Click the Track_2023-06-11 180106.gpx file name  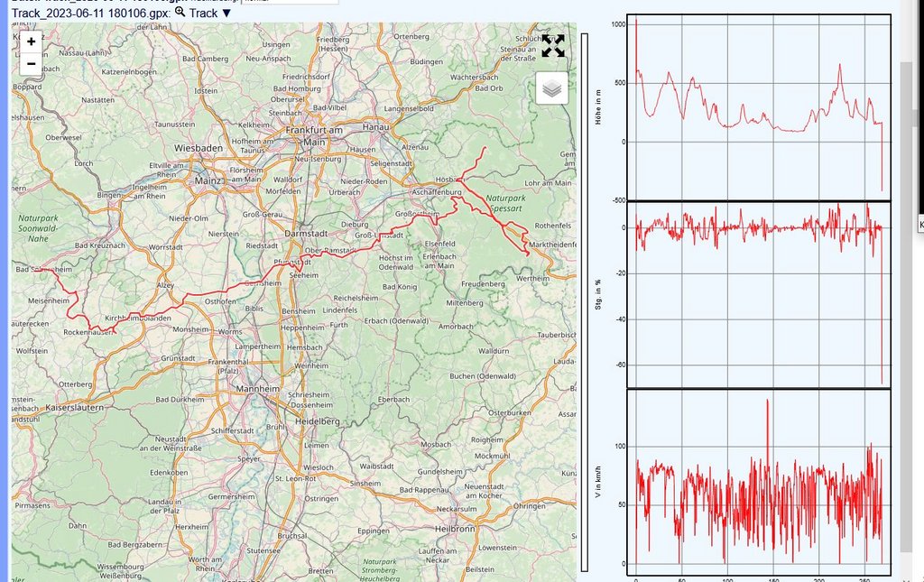[90, 13]
